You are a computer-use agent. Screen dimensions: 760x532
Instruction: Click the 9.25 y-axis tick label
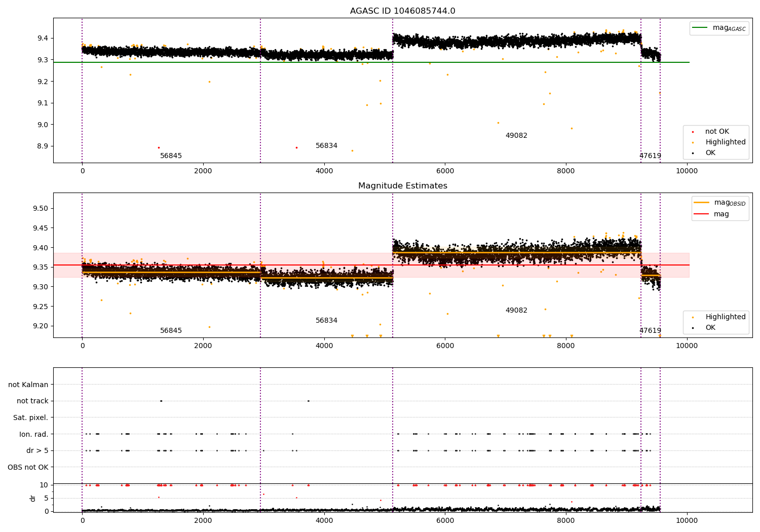pyautogui.click(x=41, y=307)
